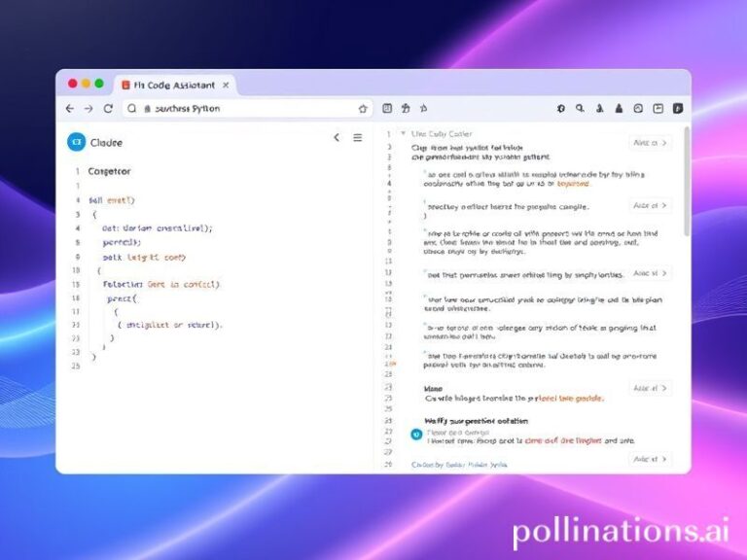Click the magnifier icon inside the address bar
The image size is (747, 560).
coord(132,109)
